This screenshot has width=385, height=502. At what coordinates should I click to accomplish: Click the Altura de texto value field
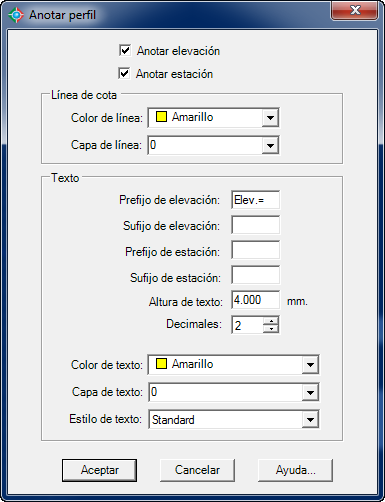click(255, 300)
